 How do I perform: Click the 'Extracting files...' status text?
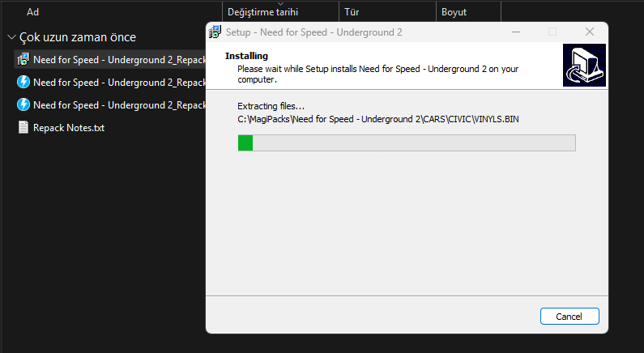[271, 106]
